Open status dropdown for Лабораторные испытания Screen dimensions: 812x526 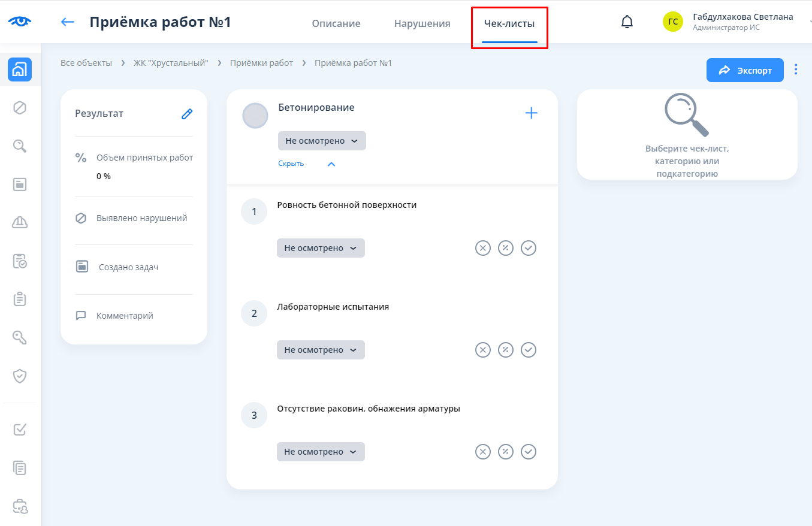pyautogui.click(x=321, y=350)
